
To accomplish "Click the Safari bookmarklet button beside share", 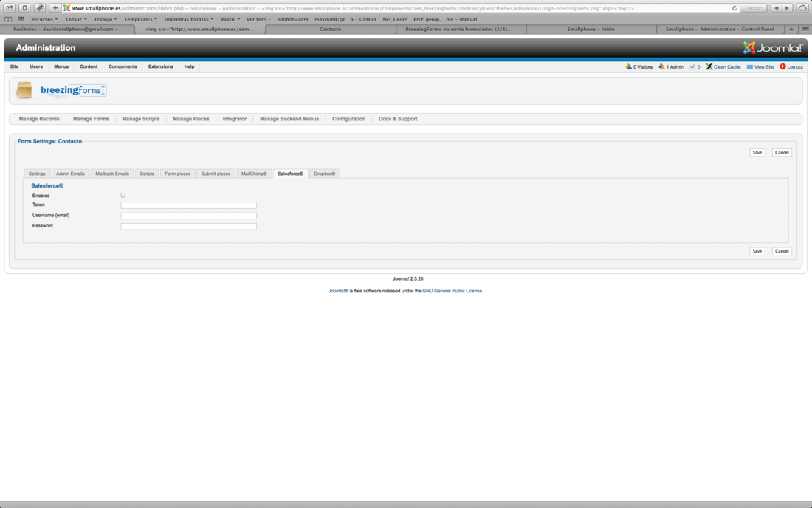I will click(x=24, y=8).
